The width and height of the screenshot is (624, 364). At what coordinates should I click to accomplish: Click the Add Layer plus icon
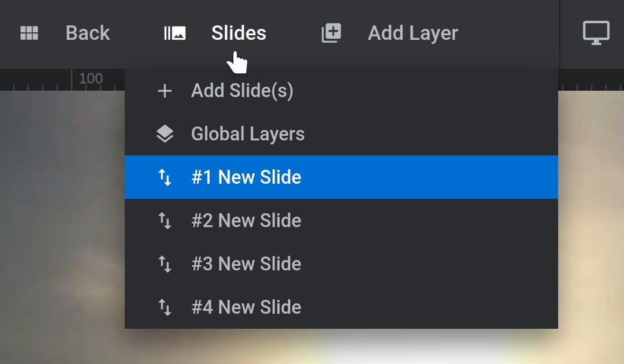tap(331, 32)
